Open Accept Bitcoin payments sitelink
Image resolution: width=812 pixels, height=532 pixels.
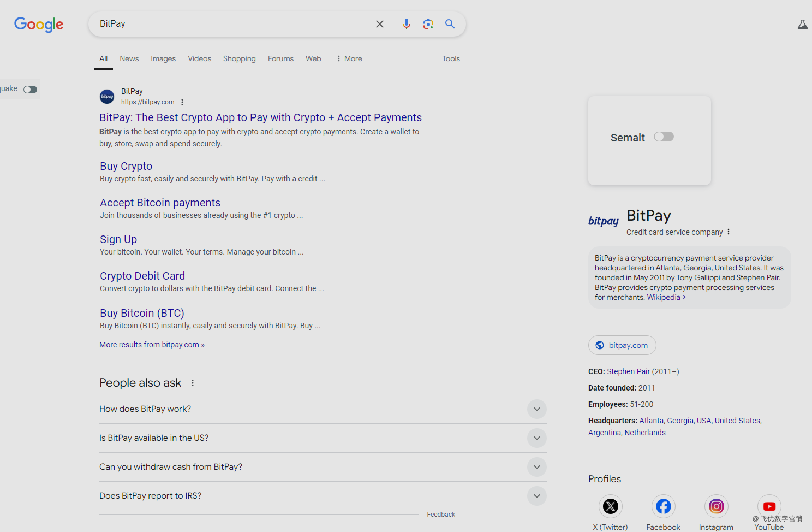click(160, 203)
